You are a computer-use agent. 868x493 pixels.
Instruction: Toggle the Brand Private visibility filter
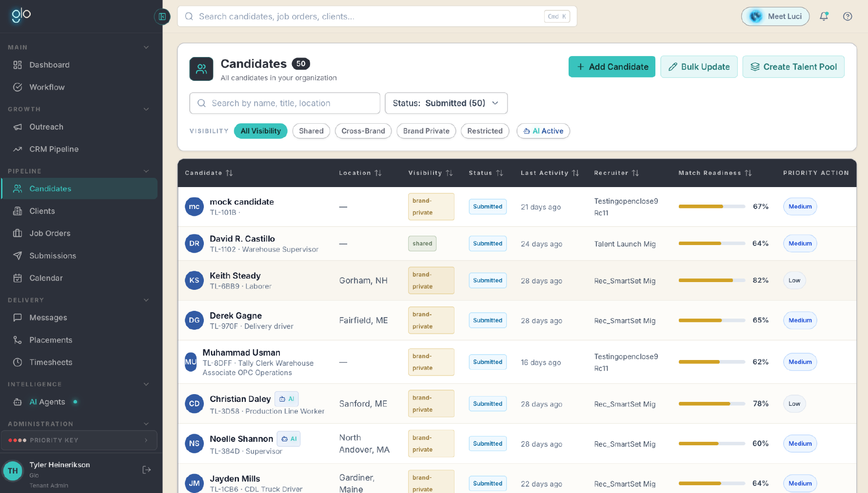426,131
